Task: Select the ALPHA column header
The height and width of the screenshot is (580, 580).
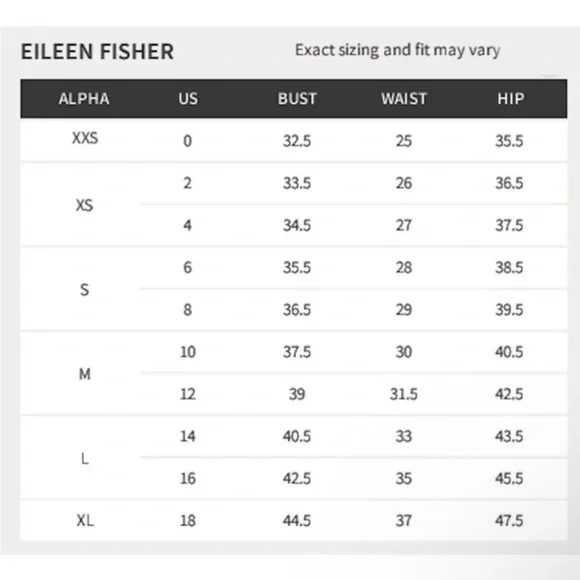Action: [x=84, y=99]
